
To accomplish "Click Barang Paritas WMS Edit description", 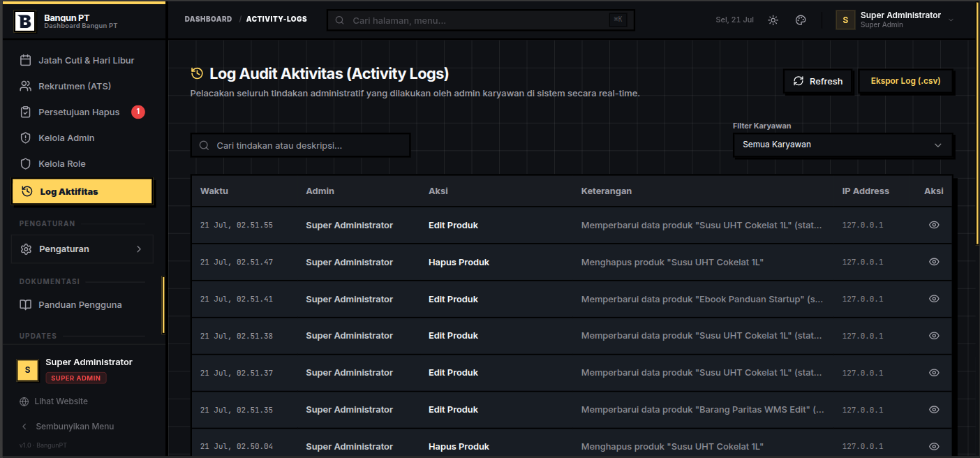I will (702, 410).
